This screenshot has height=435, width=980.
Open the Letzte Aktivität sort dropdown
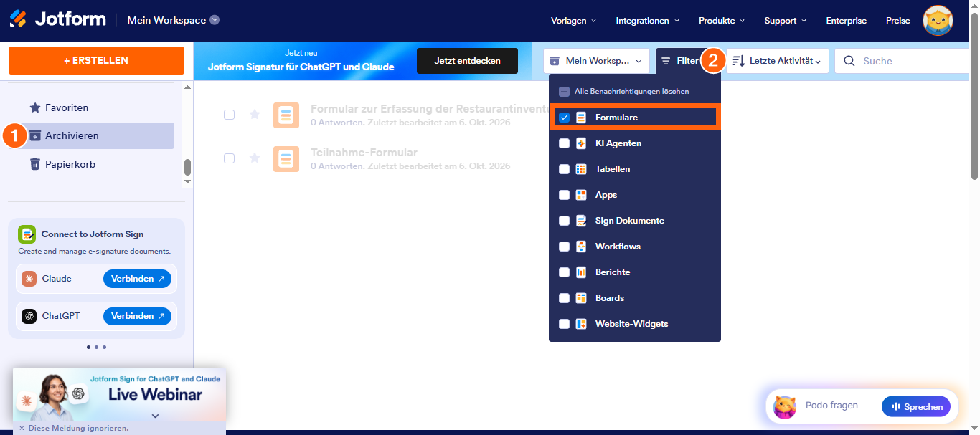(x=778, y=61)
